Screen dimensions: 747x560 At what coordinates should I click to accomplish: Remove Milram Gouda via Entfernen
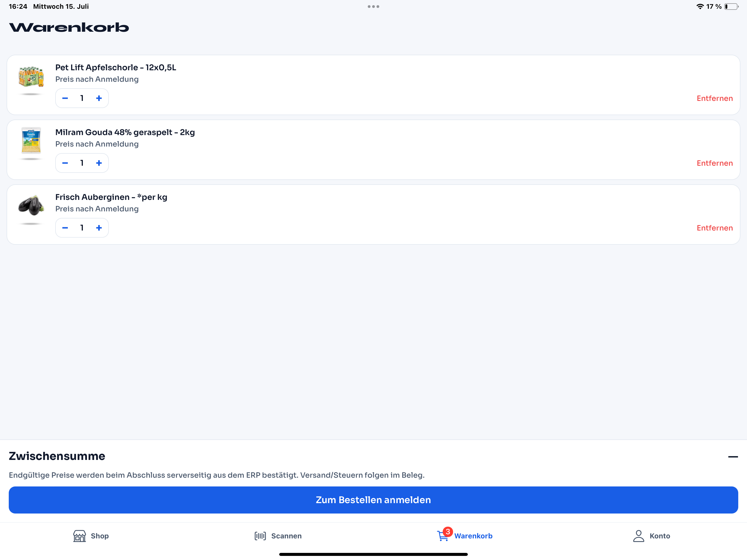pyautogui.click(x=714, y=163)
